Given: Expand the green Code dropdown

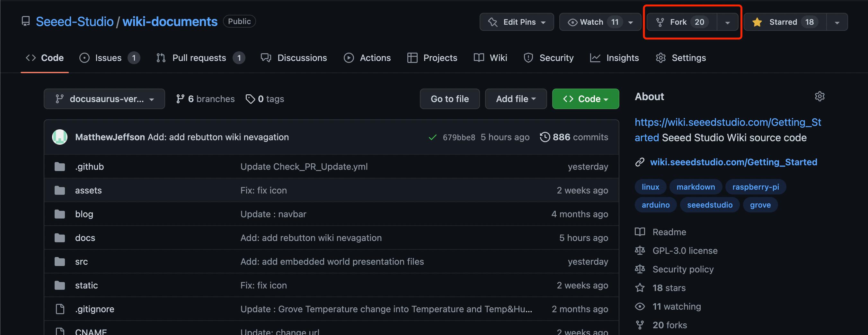Looking at the screenshot, I should 585,99.
